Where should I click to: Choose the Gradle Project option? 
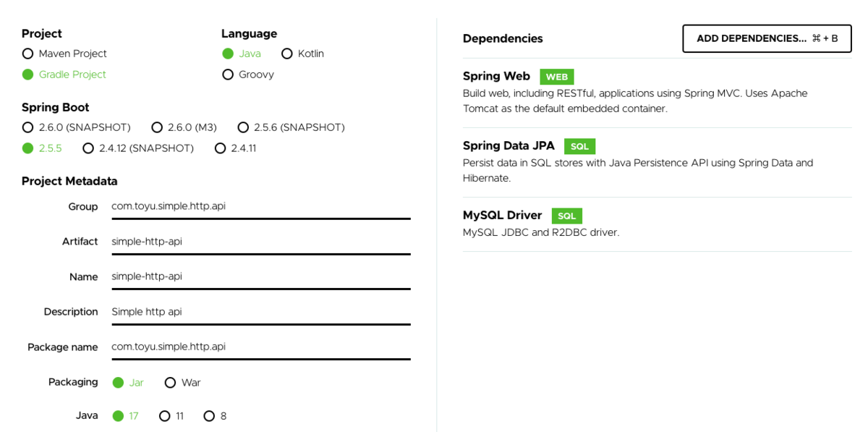28,75
